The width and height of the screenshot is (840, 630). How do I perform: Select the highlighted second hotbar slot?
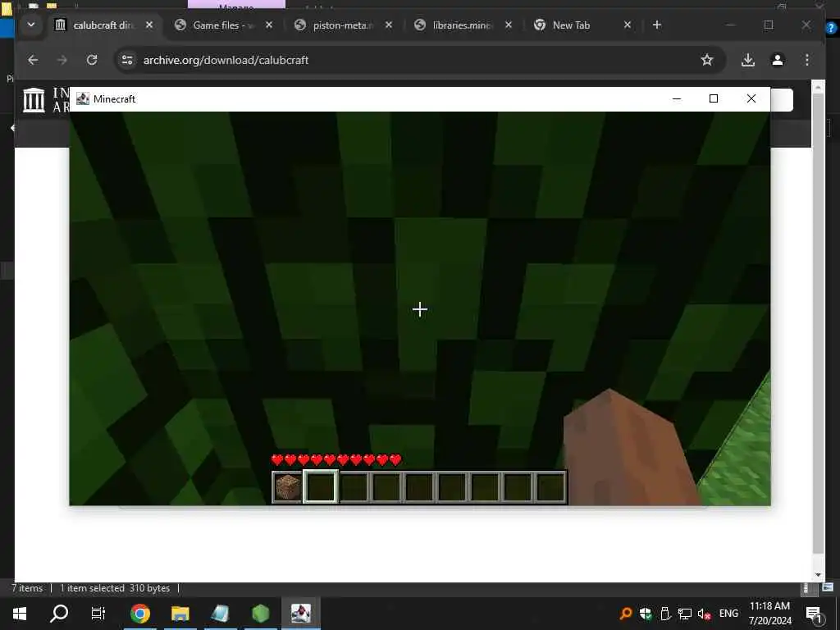(x=321, y=487)
